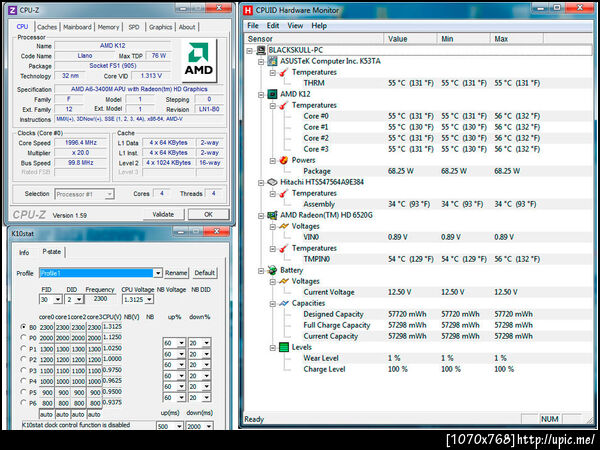The image size is (600, 450).
Task: Click the BLACKSKULL-PC computer icon
Action: tap(261, 50)
